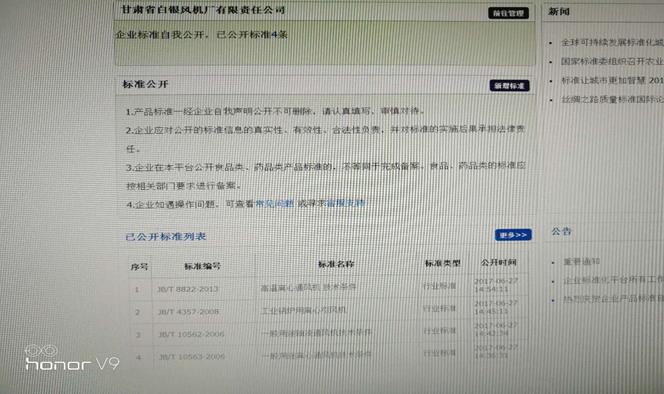
Task: Click the 新增标准 button beside 标准公开
Action: coord(509,86)
